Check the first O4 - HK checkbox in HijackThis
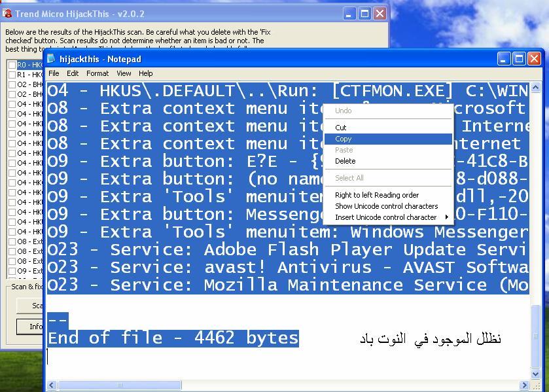The height and width of the screenshot is (392, 549). tap(12, 104)
